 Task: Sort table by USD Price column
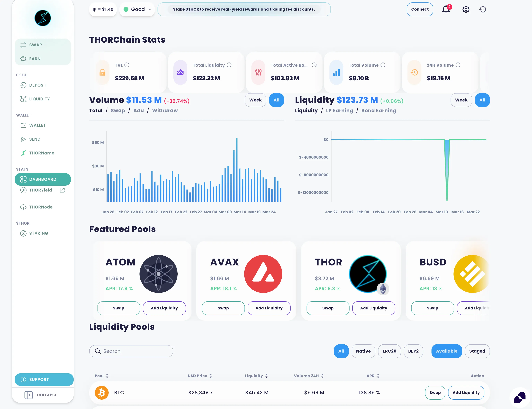[200, 376]
